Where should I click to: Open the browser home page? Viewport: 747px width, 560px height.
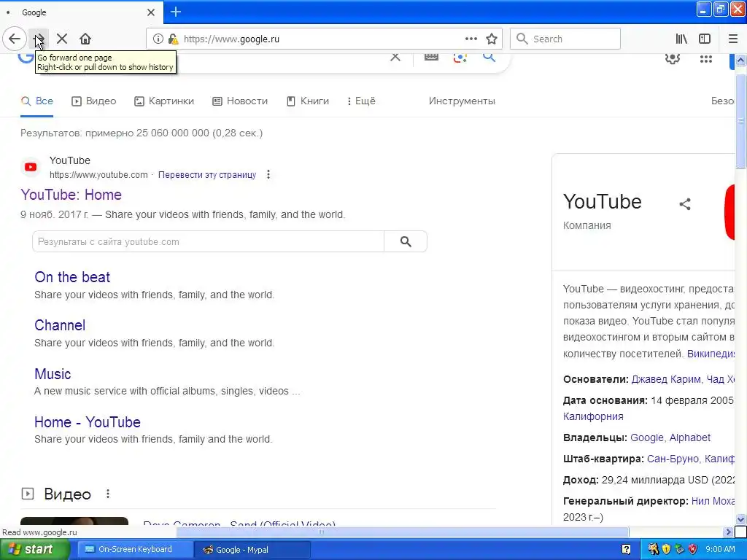(85, 39)
